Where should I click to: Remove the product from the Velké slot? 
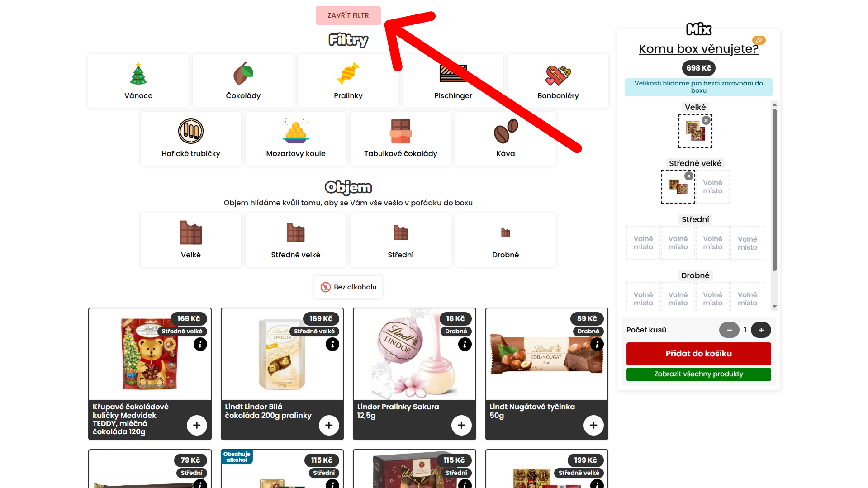(x=706, y=120)
